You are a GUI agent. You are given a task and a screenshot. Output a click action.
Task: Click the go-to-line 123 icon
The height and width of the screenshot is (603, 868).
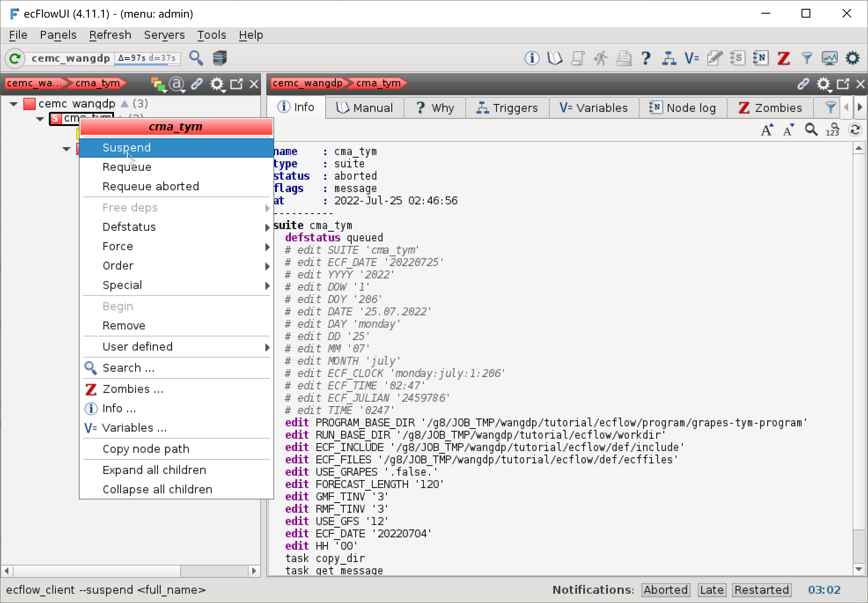832,130
